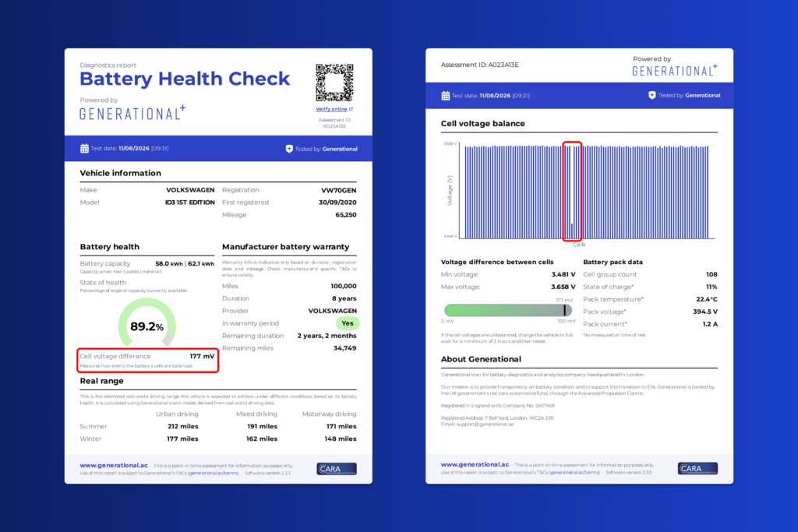Screen dimensions: 798x532
Task: Click the About Generational heading
Action: click(481, 359)
